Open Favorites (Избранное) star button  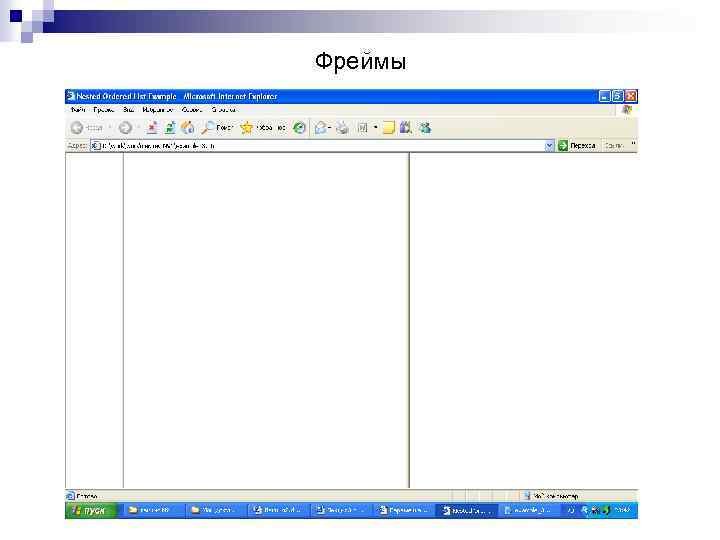click(263, 128)
